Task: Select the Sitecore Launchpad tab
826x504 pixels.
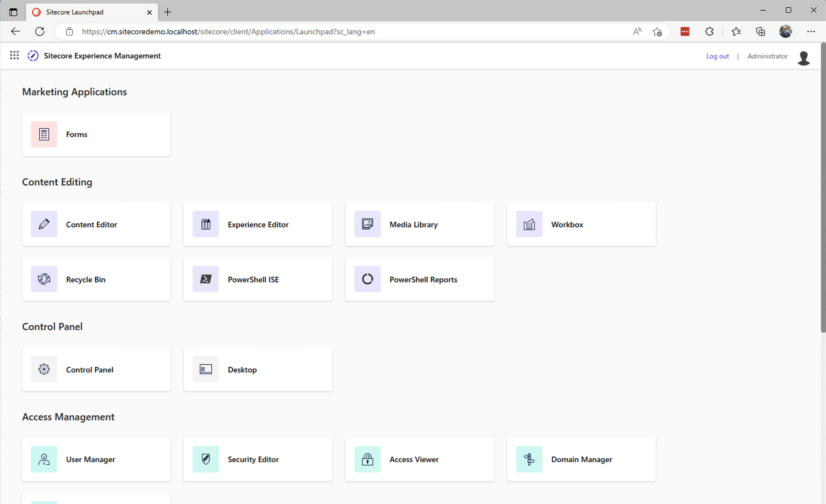Action: pos(92,12)
